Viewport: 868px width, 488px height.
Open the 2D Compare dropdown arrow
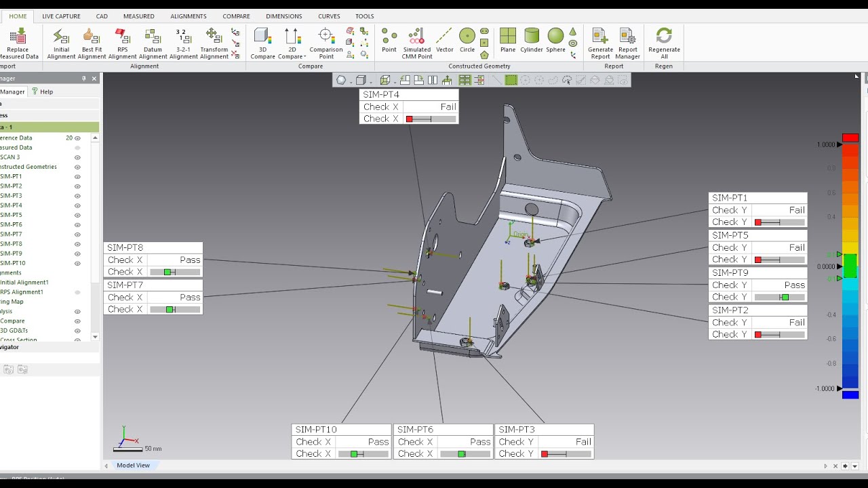pyautogui.click(x=305, y=57)
